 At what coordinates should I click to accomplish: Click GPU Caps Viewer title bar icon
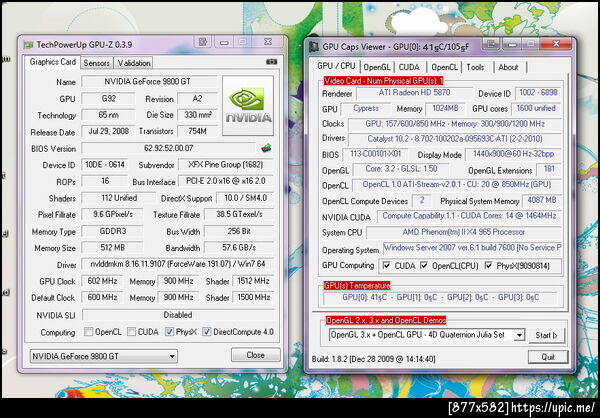314,47
